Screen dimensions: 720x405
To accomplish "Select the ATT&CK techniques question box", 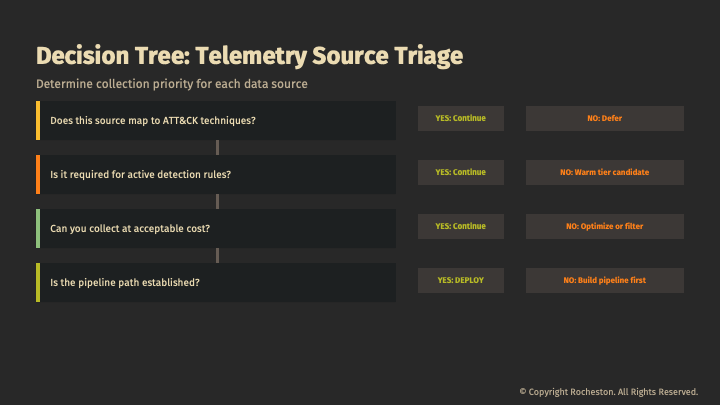I will click(217, 120).
